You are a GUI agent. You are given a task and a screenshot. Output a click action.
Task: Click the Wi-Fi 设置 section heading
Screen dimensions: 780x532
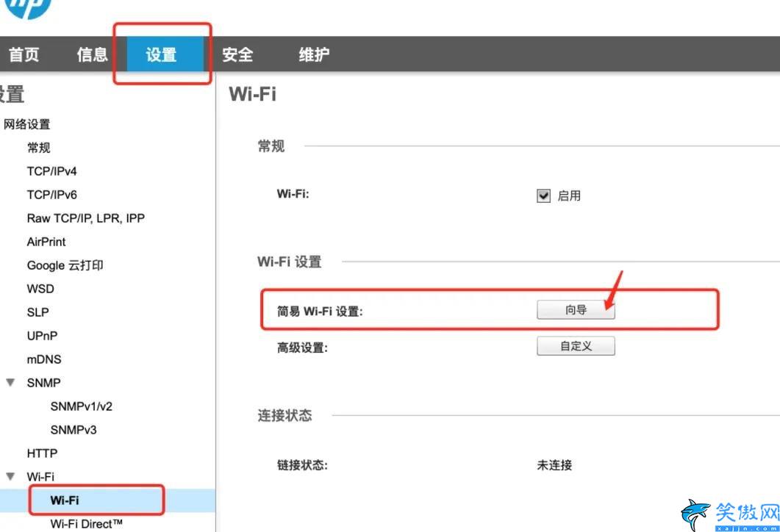290,262
